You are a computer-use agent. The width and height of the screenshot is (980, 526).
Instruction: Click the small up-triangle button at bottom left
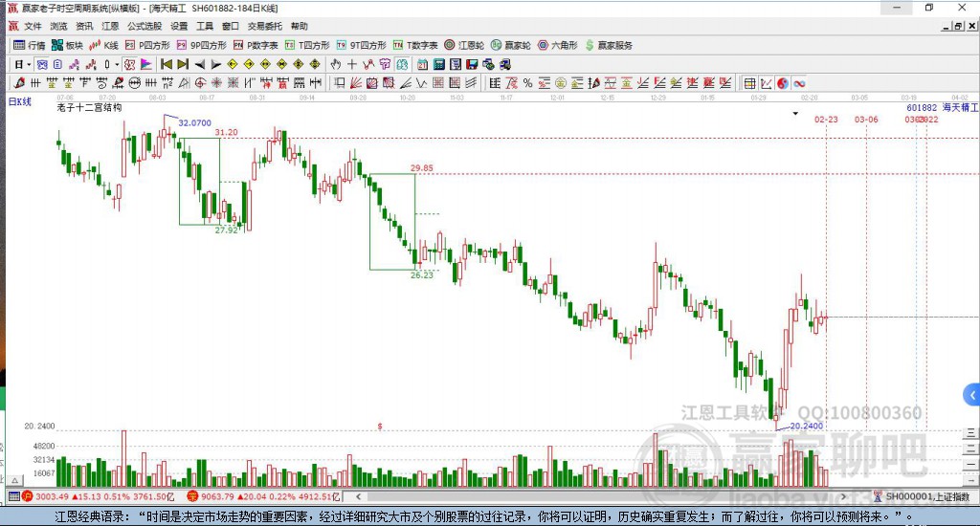click(x=15, y=480)
